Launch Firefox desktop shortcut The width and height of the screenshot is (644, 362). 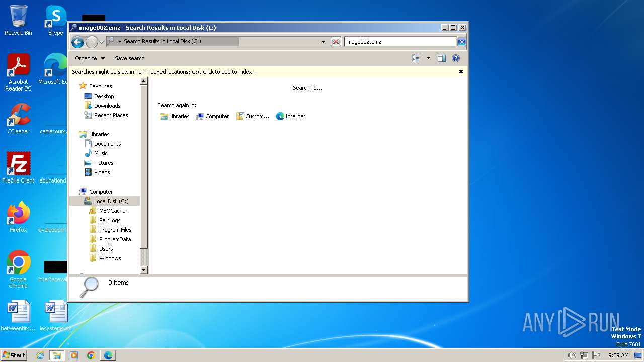pos(18,217)
